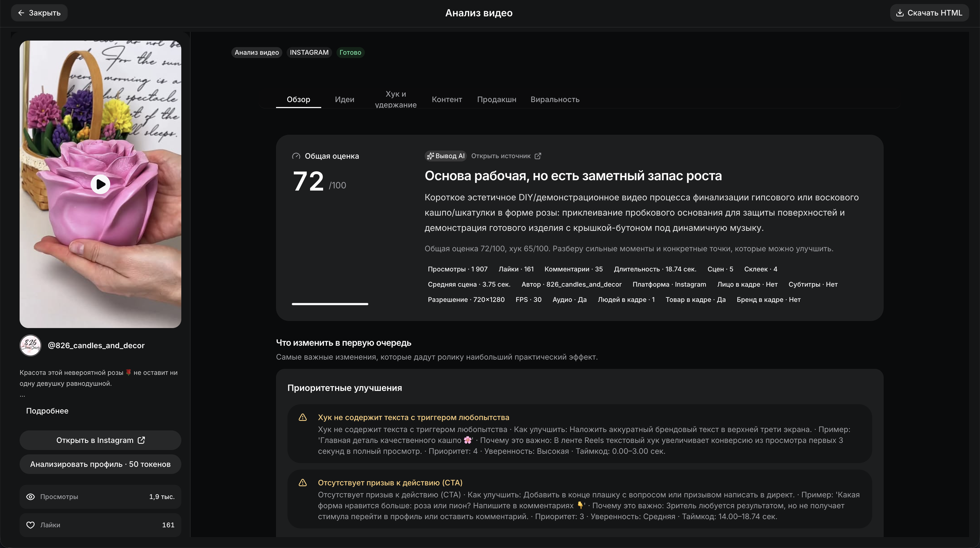Click the 826 candles profile avatar
Image resolution: width=980 pixels, height=548 pixels.
30,345
